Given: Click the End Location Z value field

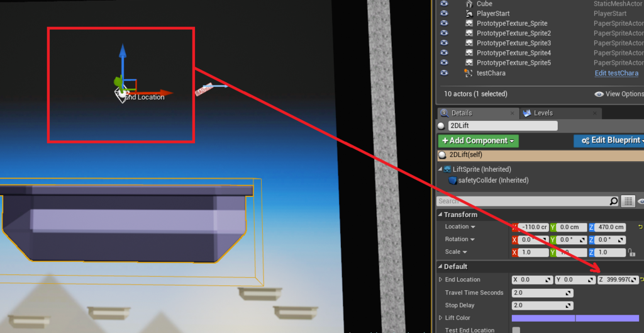Looking at the screenshot, I should pos(618,280).
